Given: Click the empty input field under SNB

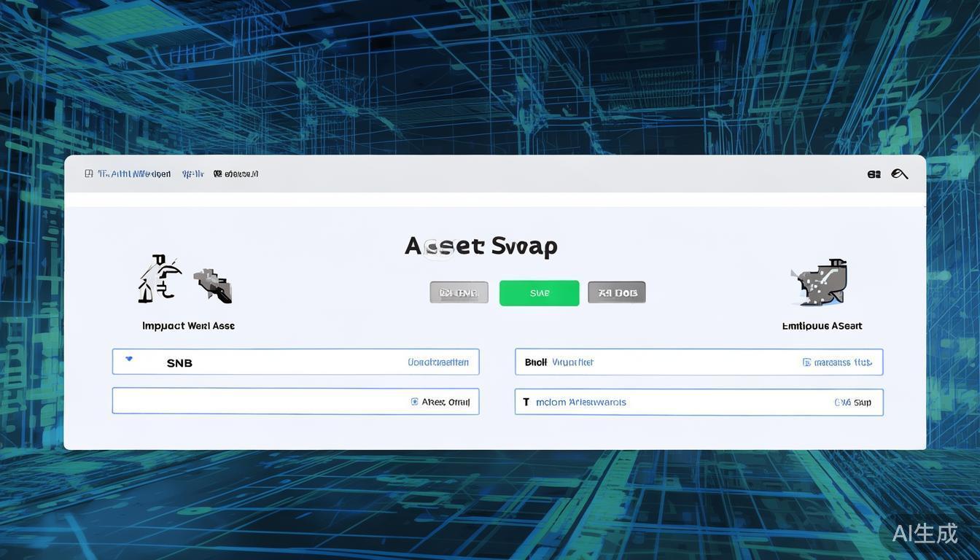Looking at the screenshot, I should point(262,402).
